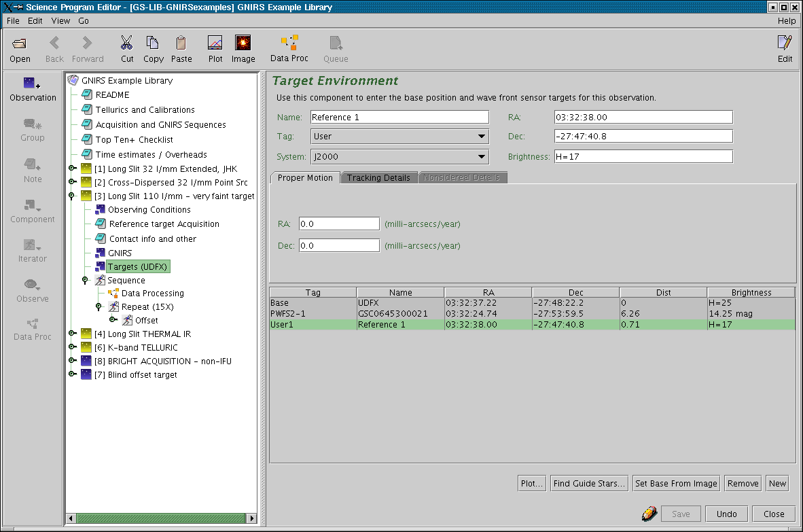
Task: Open the Go menu
Action: pyautogui.click(x=84, y=21)
